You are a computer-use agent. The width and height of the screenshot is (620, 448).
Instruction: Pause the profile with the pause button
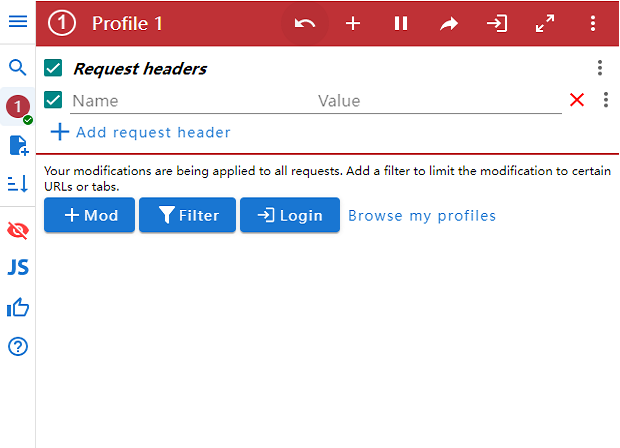[401, 23]
